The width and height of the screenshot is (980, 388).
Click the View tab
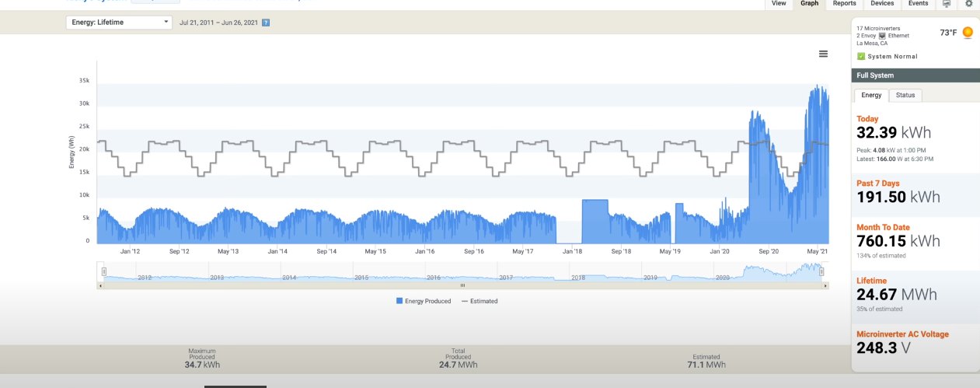pos(779,4)
